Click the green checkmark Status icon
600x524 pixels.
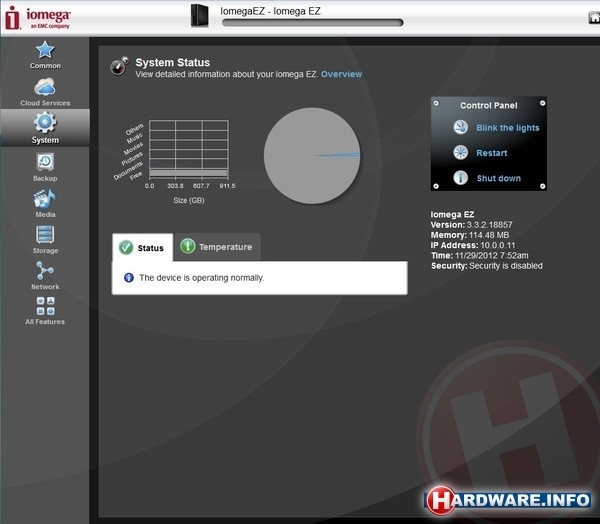126,247
